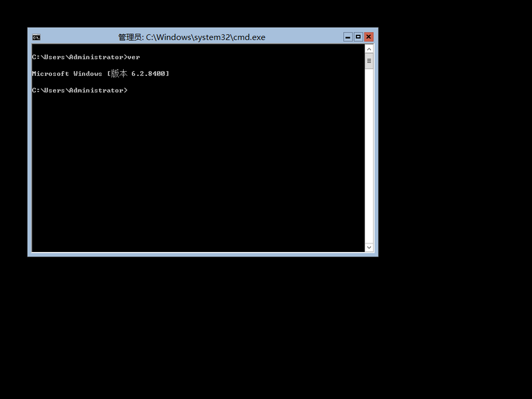
Task: Maximize the cmd.exe window
Action: [x=358, y=37]
